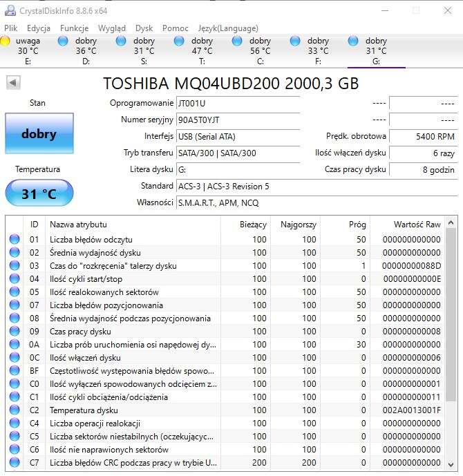Expand the Dysk menu

(144, 28)
